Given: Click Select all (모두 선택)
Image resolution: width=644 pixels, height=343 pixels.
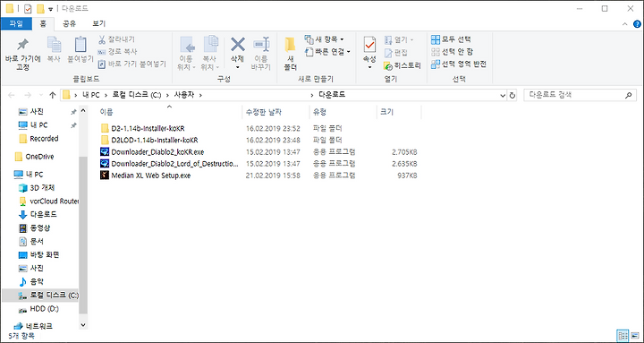Looking at the screenshot, I should [x=451, y=39].
